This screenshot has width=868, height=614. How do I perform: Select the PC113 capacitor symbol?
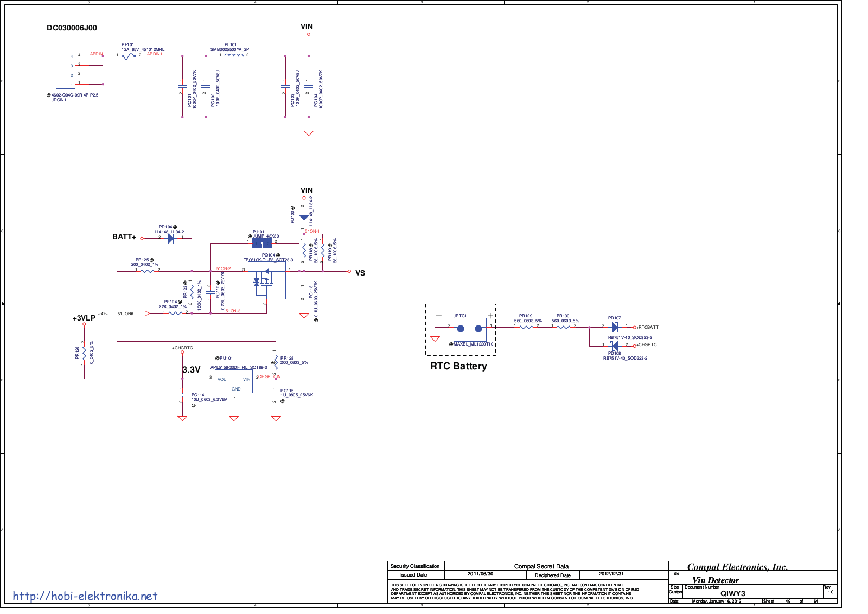[304, 293]
